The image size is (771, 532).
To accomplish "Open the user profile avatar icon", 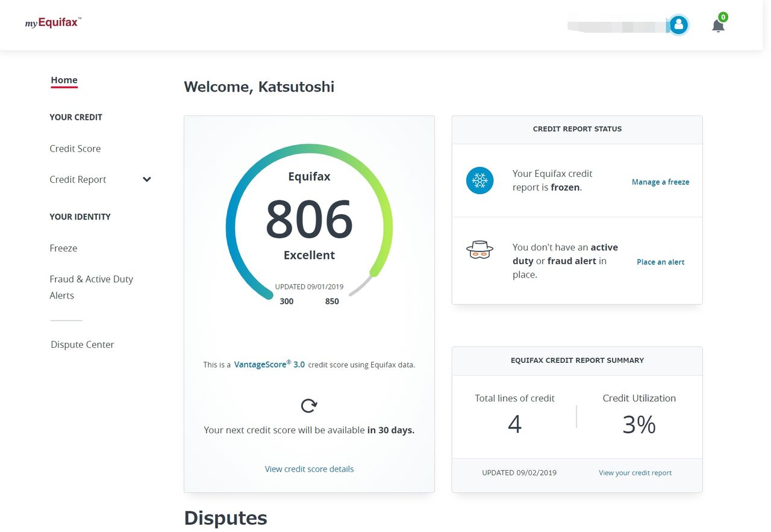I will point(679,25).
